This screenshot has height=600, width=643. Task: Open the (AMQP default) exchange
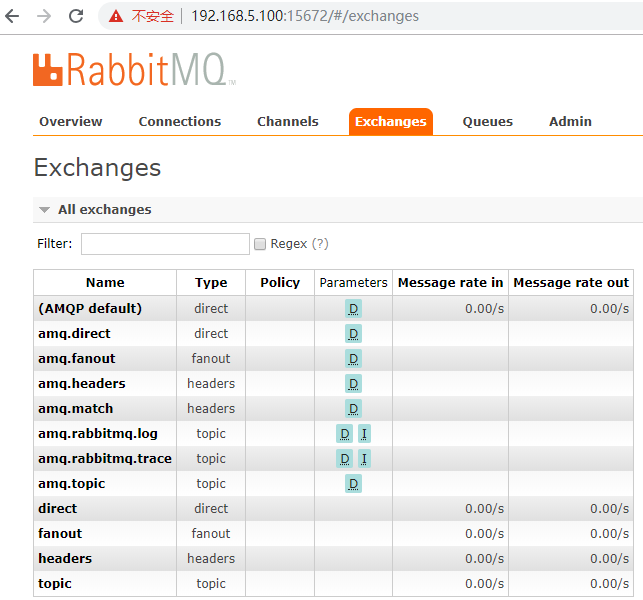click(x=90, y=308)
